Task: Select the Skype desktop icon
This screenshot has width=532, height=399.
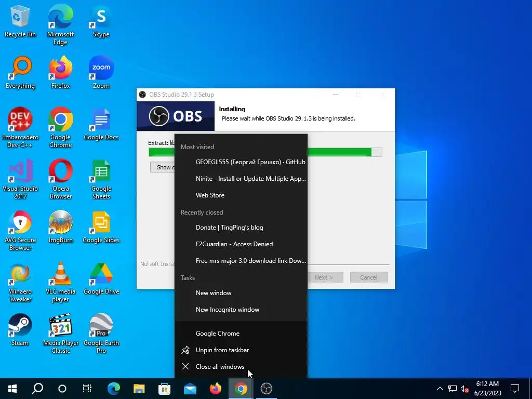Action: [x=101, y=21]
